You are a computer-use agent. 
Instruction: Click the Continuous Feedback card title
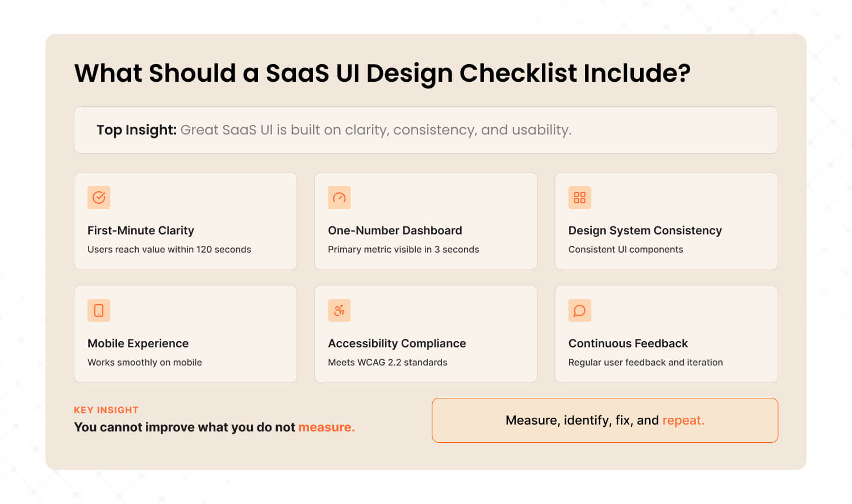[x=628, y=343]
